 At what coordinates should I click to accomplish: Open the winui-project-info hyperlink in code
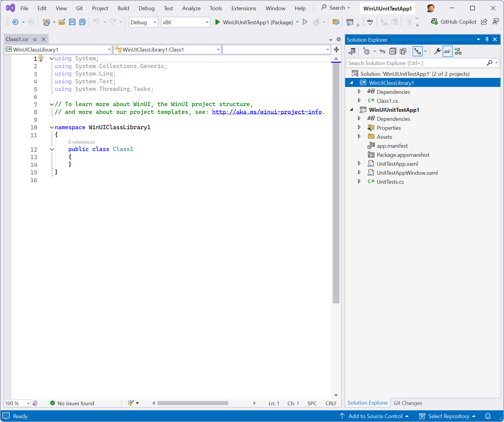(266, 111)
